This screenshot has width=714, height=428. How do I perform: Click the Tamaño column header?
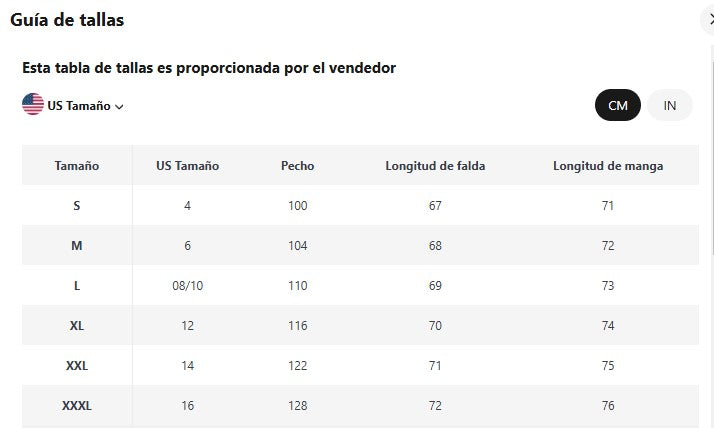77,166
